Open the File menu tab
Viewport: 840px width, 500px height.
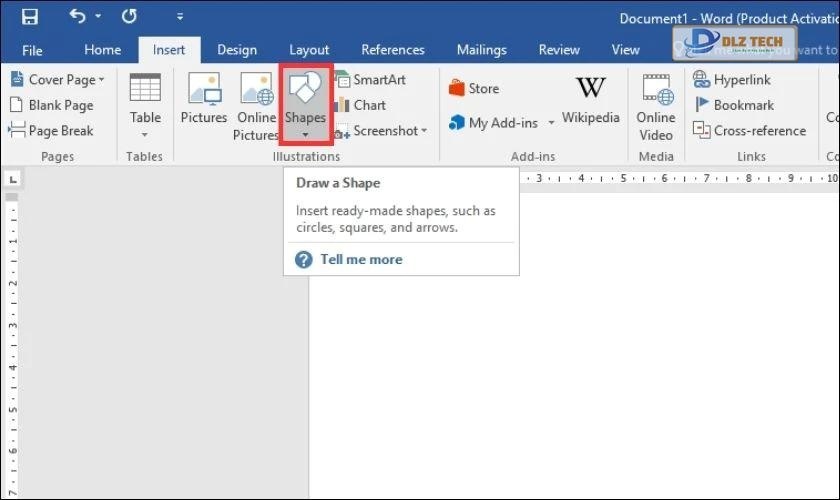tap(32, 50)
